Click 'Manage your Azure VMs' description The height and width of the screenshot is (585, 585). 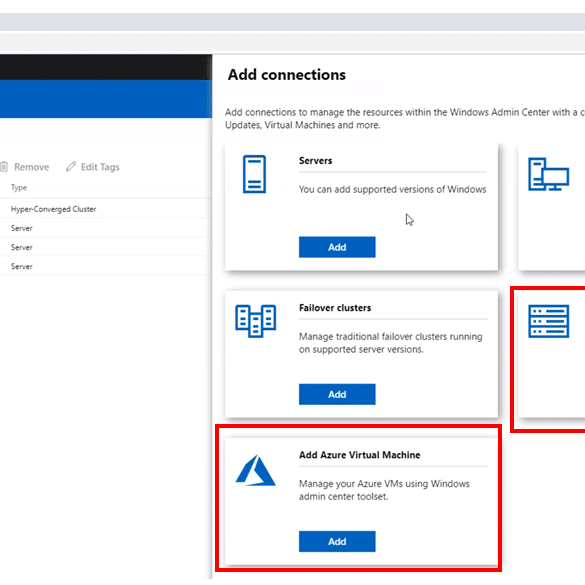(x=384, y=490)
